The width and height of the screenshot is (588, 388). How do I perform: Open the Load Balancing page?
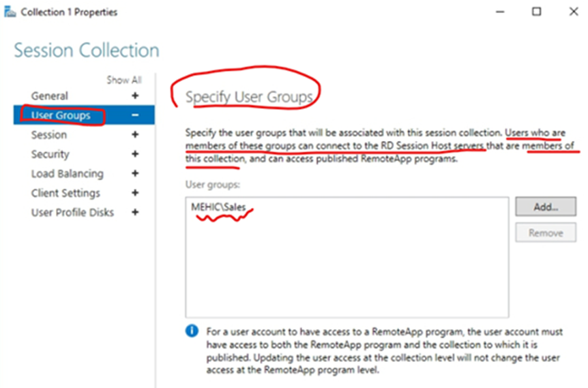68,174
